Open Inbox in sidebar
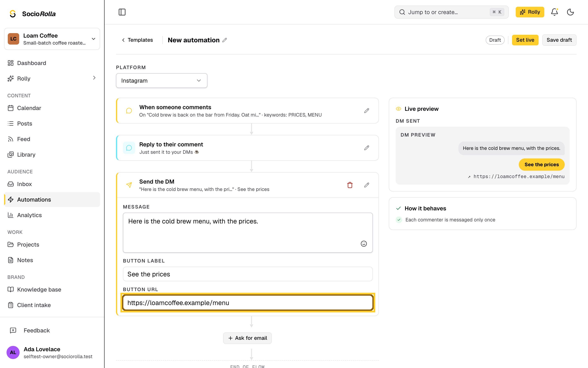Image resolution: width=588 pixels, height=368 pixels. pos(52,184)
